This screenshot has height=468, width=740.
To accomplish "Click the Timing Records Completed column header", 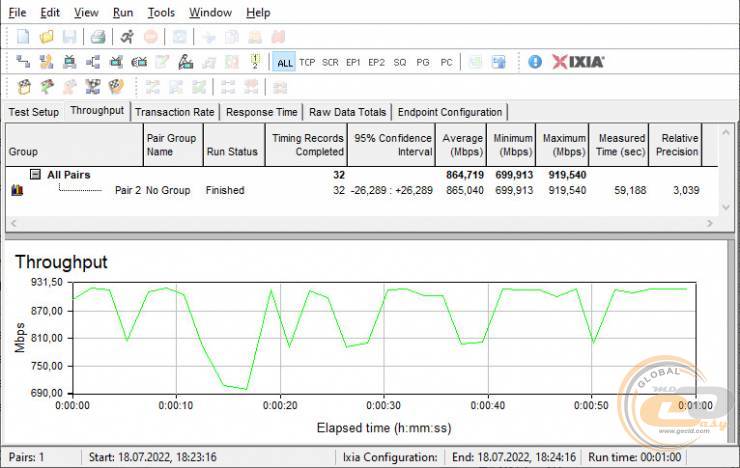I will click(306, 145).
